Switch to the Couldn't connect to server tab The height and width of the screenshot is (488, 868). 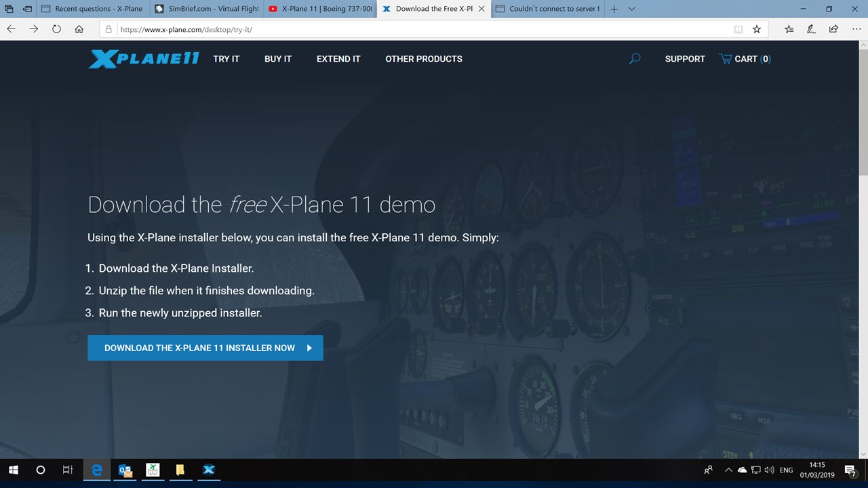(547, 9)
